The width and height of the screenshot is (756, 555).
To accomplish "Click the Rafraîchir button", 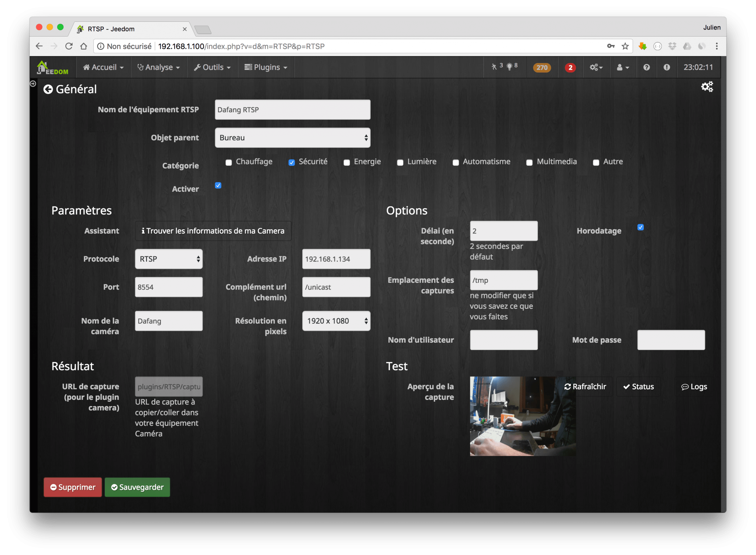I will (x=585, y=387).
